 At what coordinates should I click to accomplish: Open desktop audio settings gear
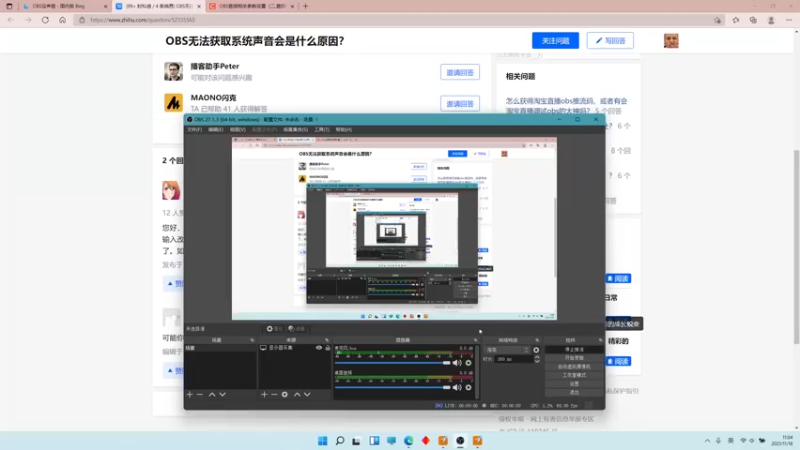click(x=468, y=387)
